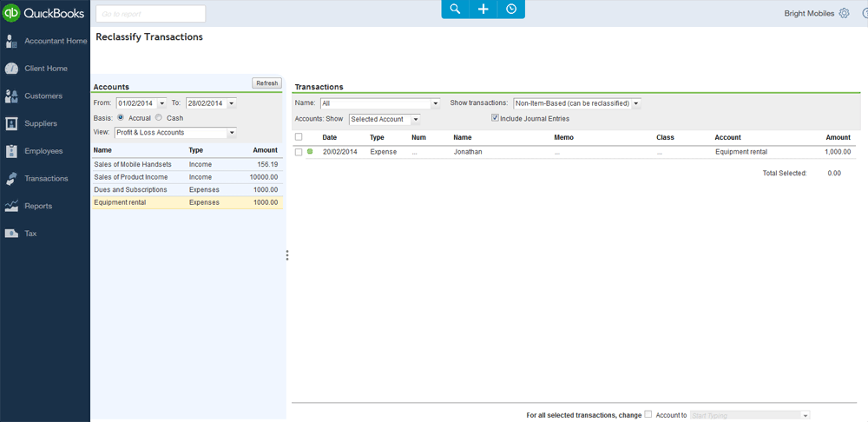The height and width of the screenshot is (422, 868).
Task: Click the Go to report search field
Action: click(x=150, y=14)
